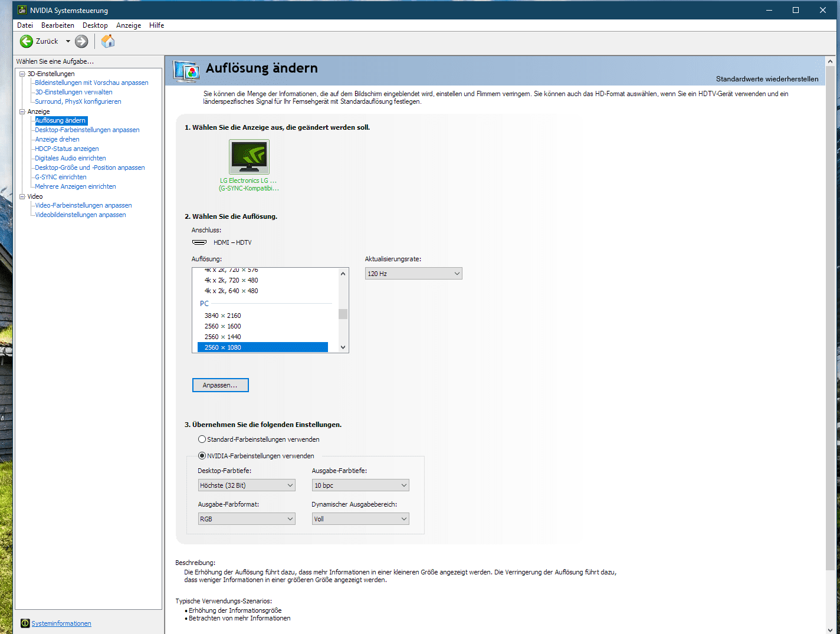Open HDCP-Status anzeigen
840x634 pixels.
67,149
